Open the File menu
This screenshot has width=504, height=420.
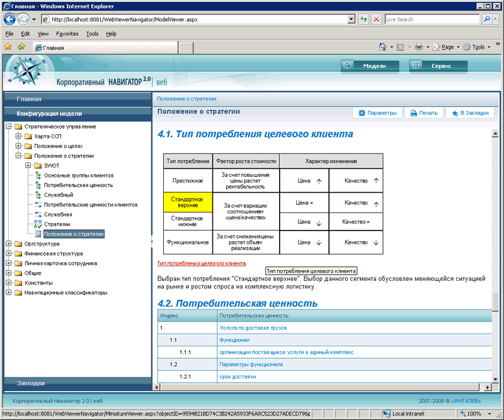click(9, 34)
